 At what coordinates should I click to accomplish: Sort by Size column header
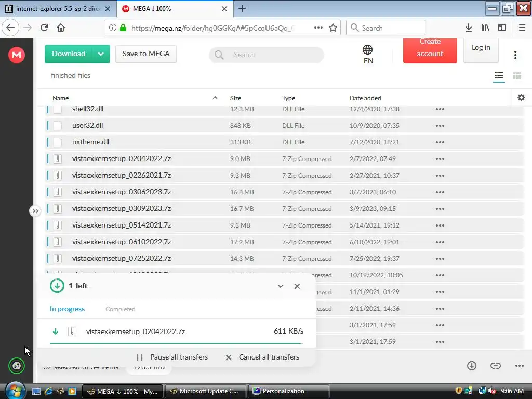235,98
